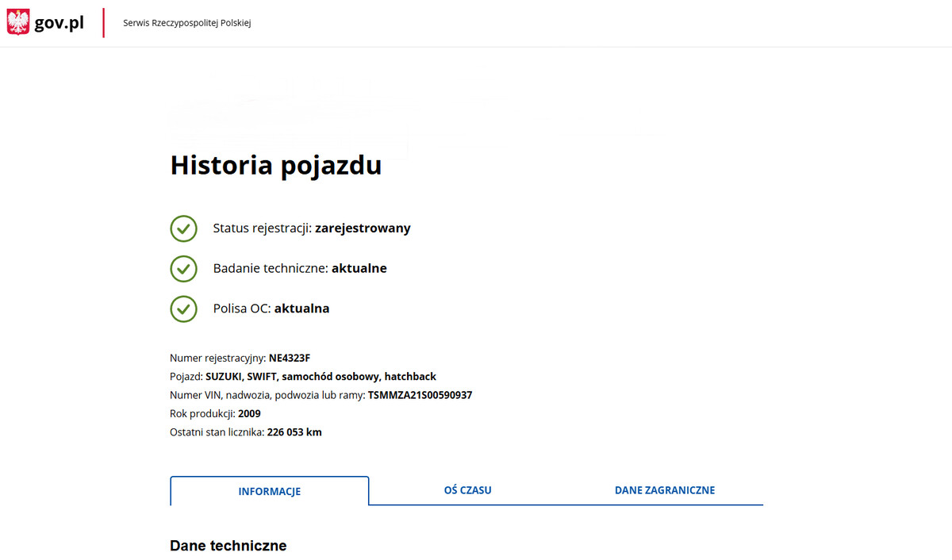
Task: Click the Historia pojazdu heading
Action: click(x=275, y=165)
